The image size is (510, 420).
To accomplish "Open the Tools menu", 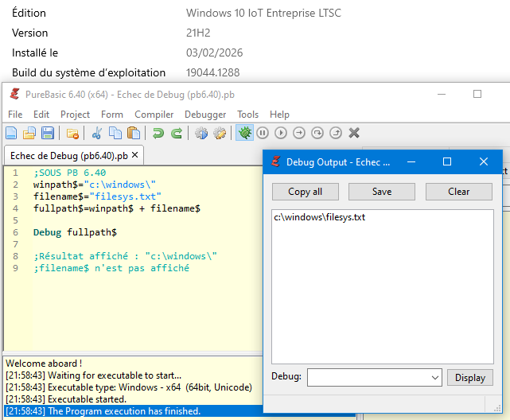I will coord(248,115).
